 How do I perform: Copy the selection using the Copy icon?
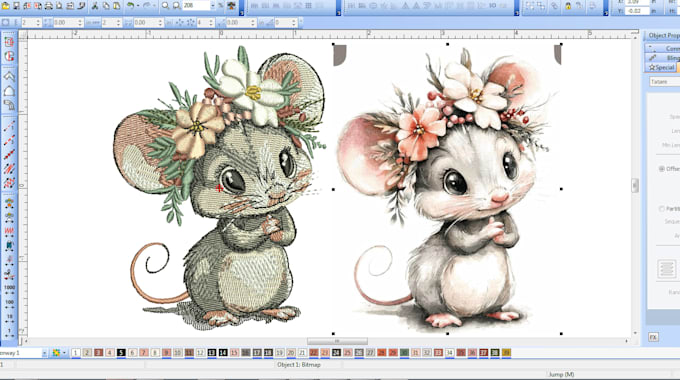pyautogui.click(x=105, y=6)
